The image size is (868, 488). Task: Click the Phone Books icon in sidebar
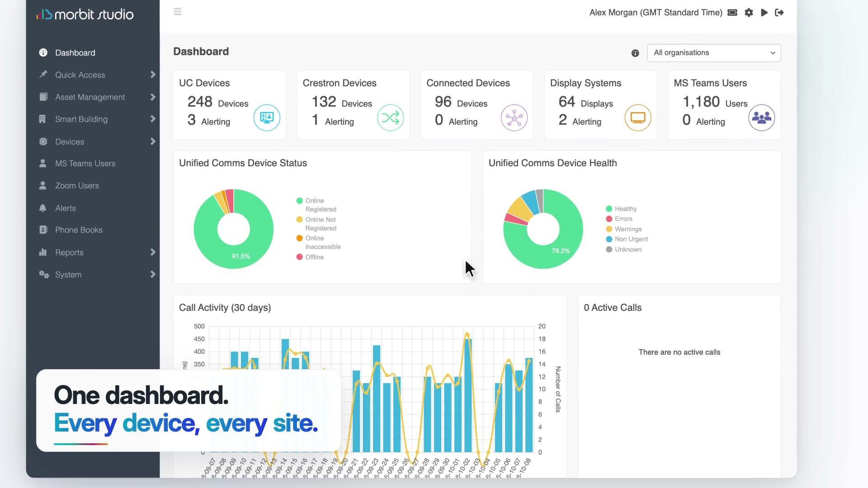point(43,230)
